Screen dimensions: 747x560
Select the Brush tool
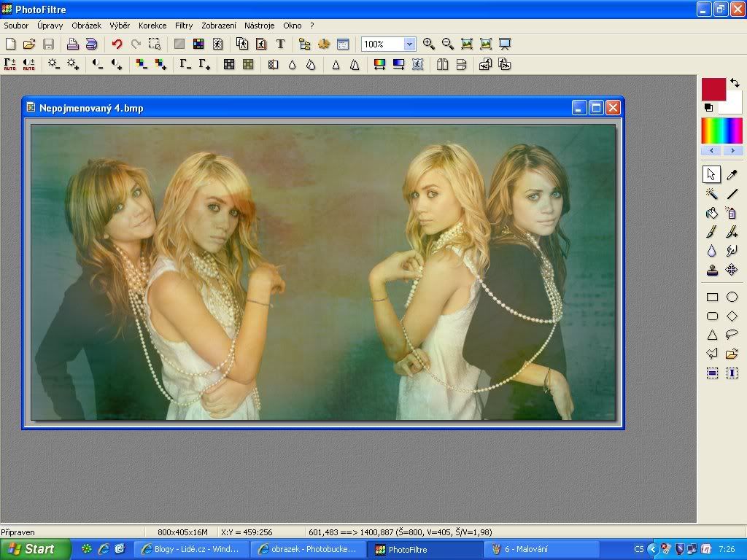click(712, 232)
